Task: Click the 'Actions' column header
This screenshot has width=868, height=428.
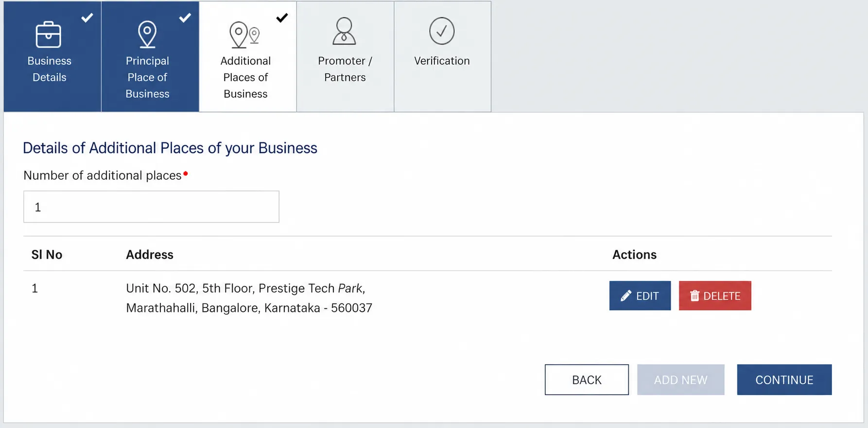Action: click(634, 255)
